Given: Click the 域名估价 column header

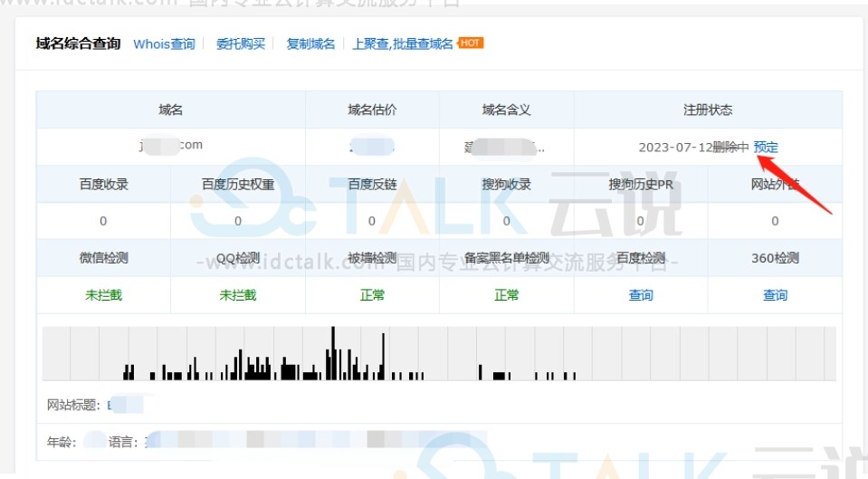Looking at the screenshot, I should [372, 110].
